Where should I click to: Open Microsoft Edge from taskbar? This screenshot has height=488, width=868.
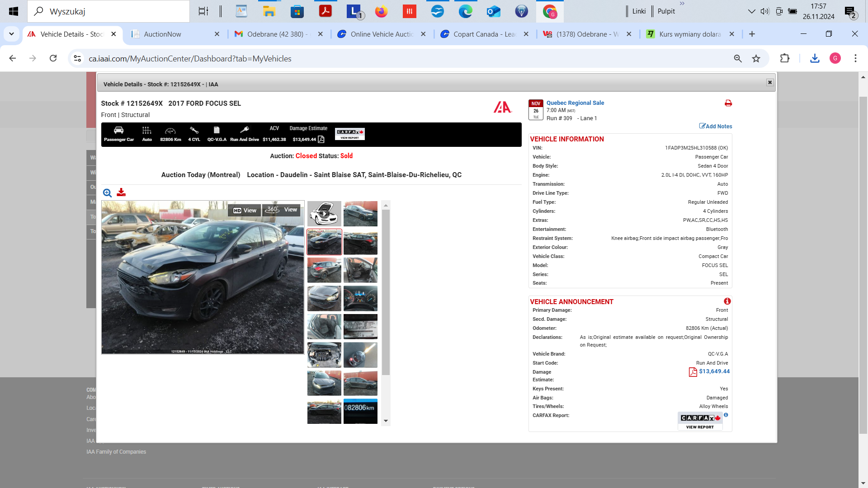point(465,11)
